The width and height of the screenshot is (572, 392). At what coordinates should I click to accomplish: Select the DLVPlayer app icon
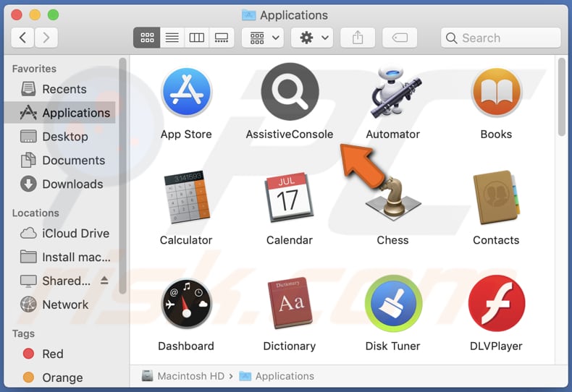coord(497,303)
